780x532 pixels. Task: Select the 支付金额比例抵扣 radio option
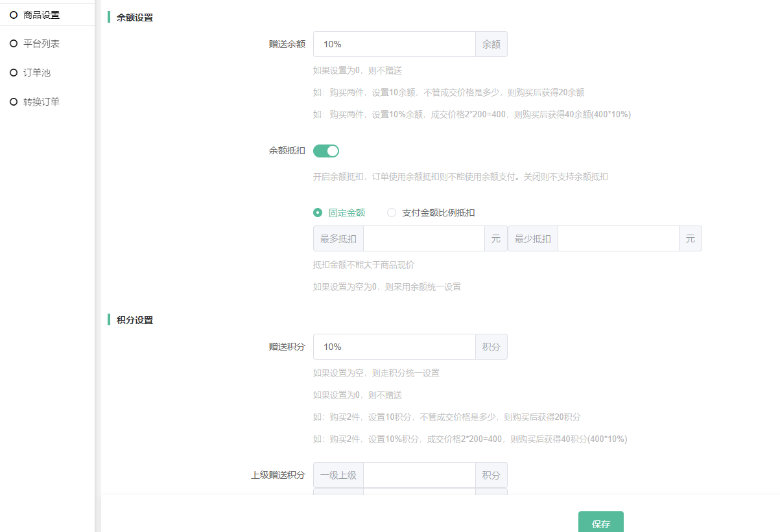pos(392,213)
